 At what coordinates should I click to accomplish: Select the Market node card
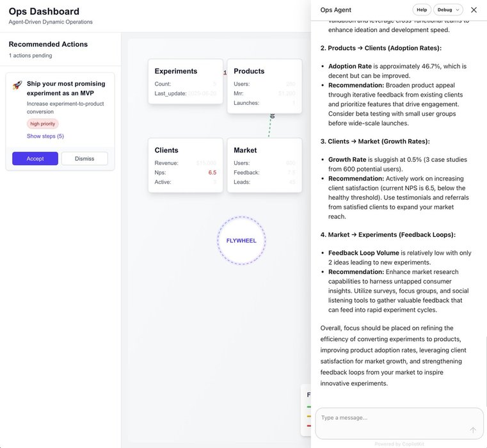264,165
